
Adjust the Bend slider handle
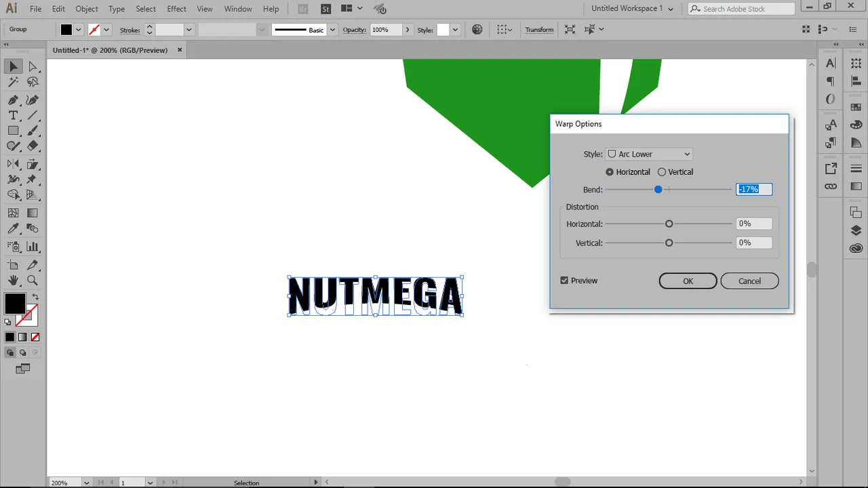(658, 190)
